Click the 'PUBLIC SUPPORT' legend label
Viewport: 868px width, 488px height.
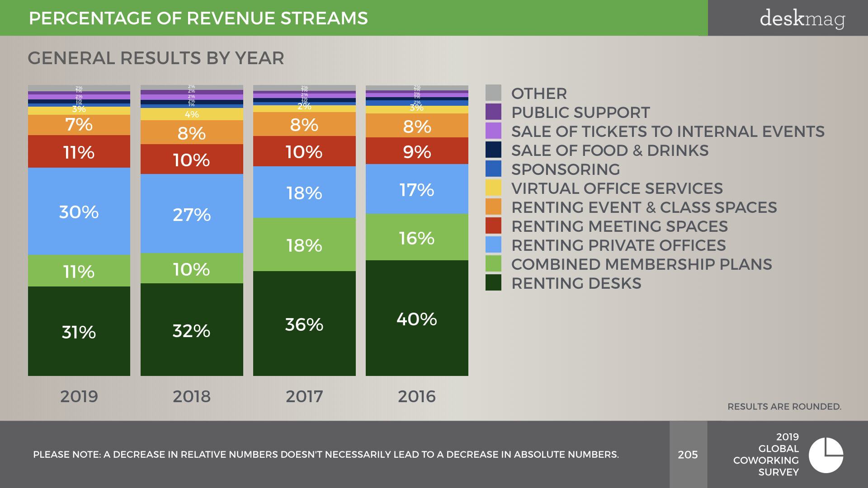point(580,113)
